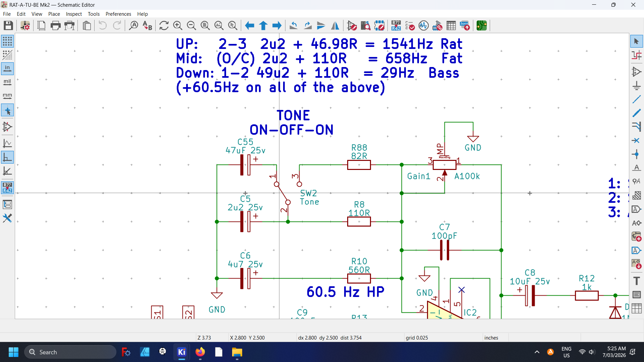Toggle automatic symbol annotation
This screenshot has height=362, width=644.
pyautogui.click(x=7, y=188)
